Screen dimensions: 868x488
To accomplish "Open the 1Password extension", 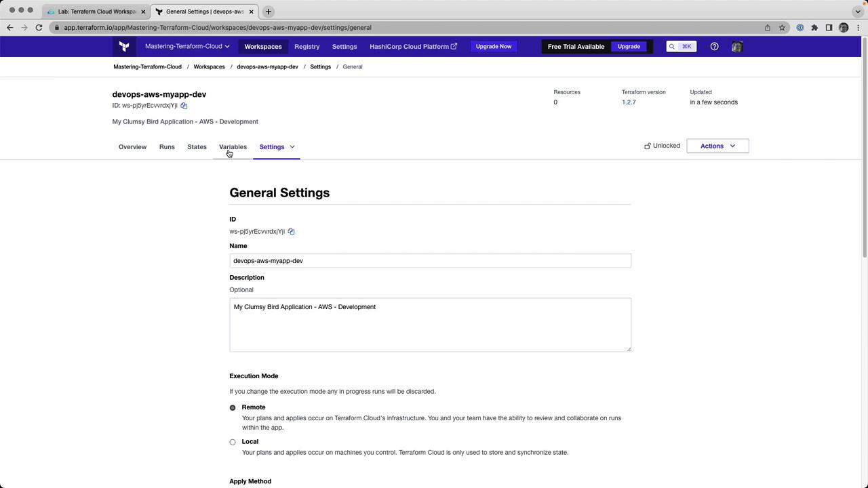I will pos(800,28).
